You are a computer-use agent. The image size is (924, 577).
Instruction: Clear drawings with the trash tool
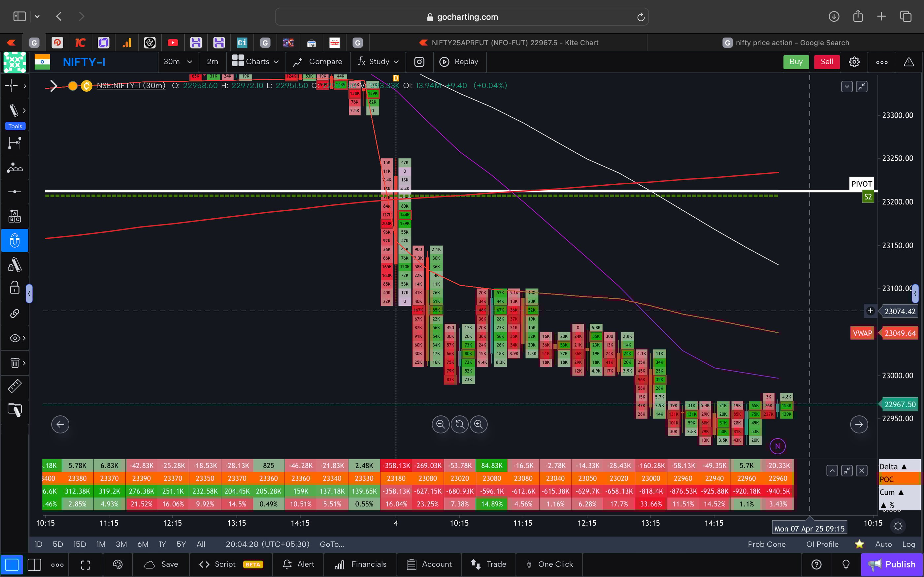coord(14,363)
